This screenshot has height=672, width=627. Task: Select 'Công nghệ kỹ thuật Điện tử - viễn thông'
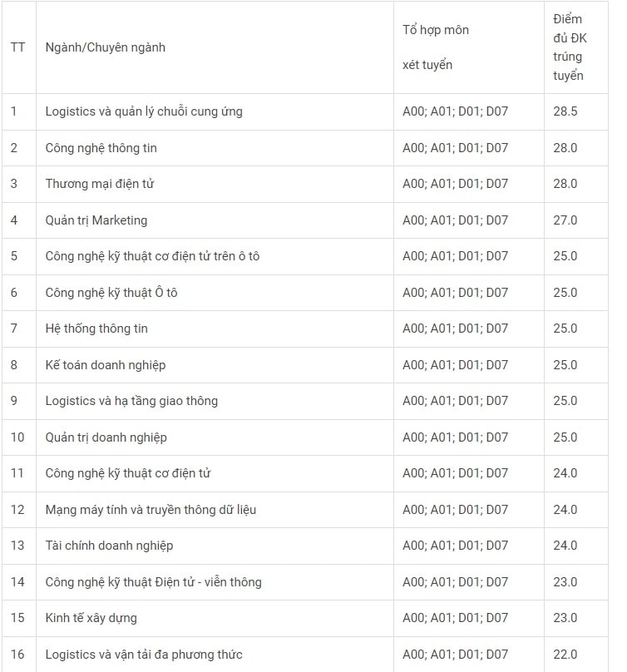154,582
